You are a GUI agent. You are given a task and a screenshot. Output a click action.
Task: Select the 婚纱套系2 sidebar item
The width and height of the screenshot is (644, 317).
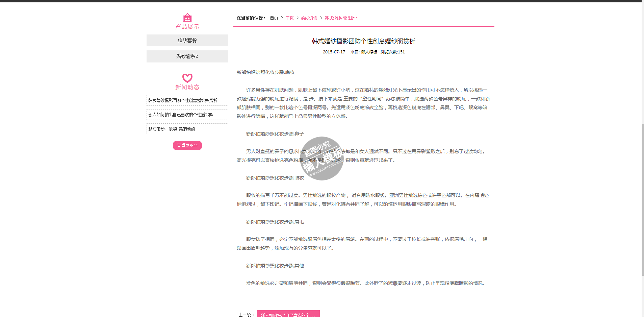tap(187, 56)
